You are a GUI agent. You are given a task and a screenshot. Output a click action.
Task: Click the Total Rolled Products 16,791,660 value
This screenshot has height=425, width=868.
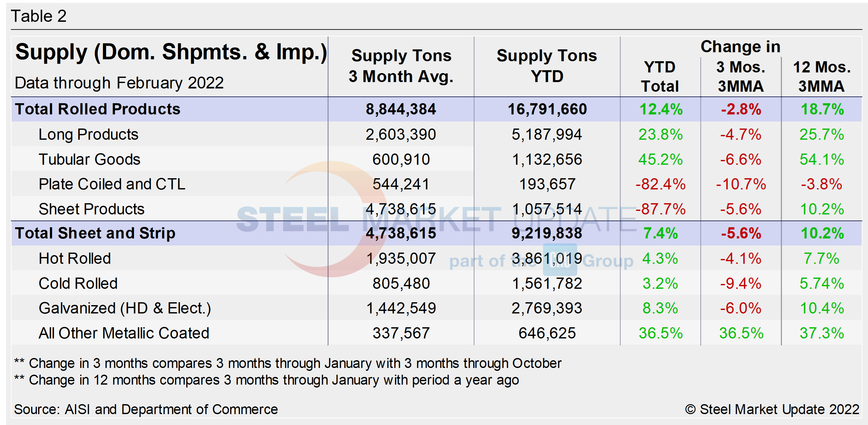coord(547,109)
